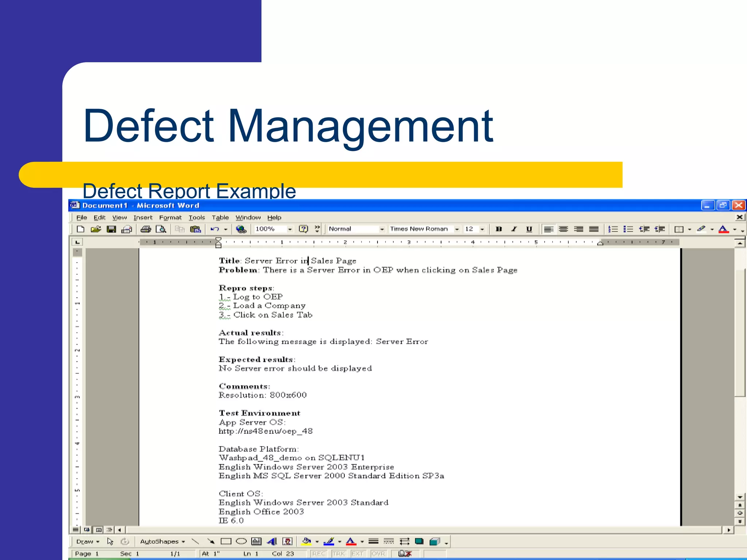This screenshot has width=747, height=560.
Task: Expand the Undo history arrow
Action: (x=226, y=229)
